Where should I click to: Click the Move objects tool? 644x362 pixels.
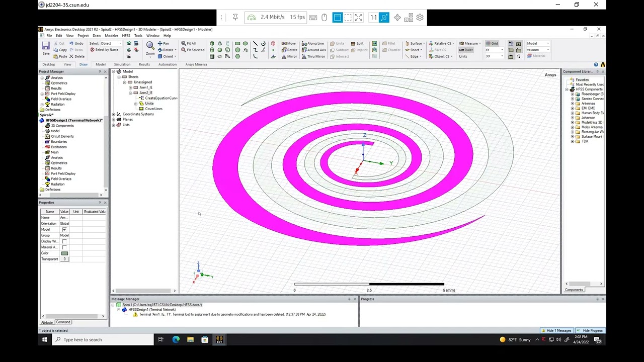click(289, 43)
